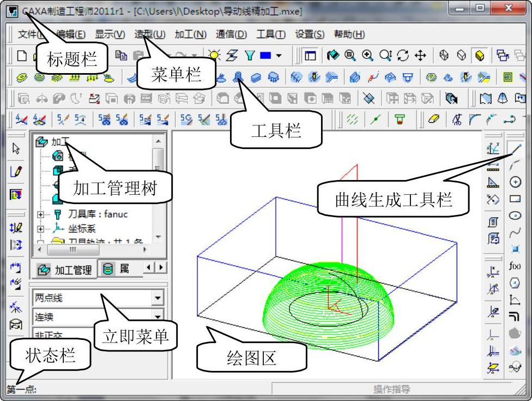
Task: Select the f(x) formula curve tool
Action: click(515, 266)
